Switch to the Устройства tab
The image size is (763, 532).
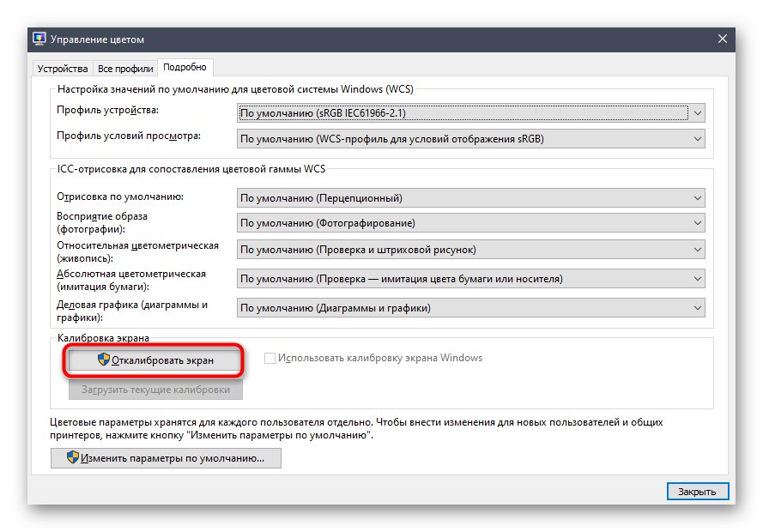[61, 68]
